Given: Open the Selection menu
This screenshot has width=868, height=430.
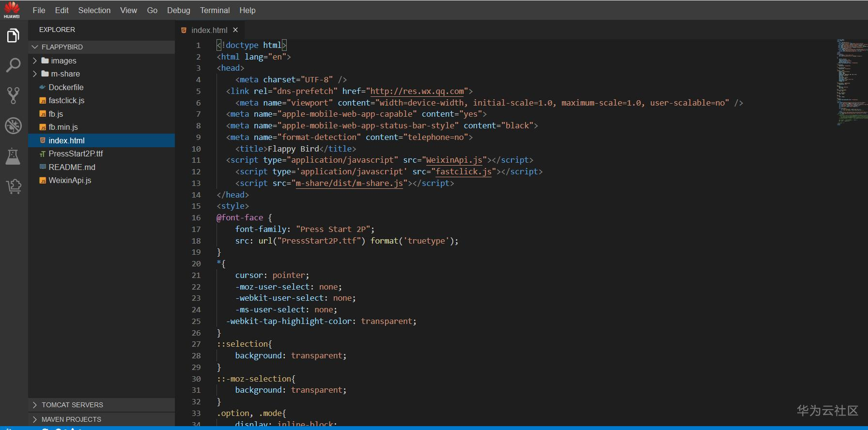Looking at the screenshot, I should click(94, 10).
